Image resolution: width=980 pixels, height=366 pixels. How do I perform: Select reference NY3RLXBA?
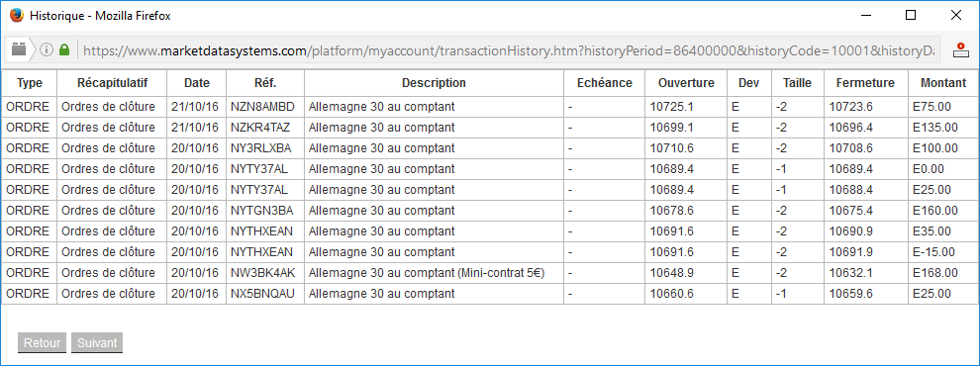260,148
